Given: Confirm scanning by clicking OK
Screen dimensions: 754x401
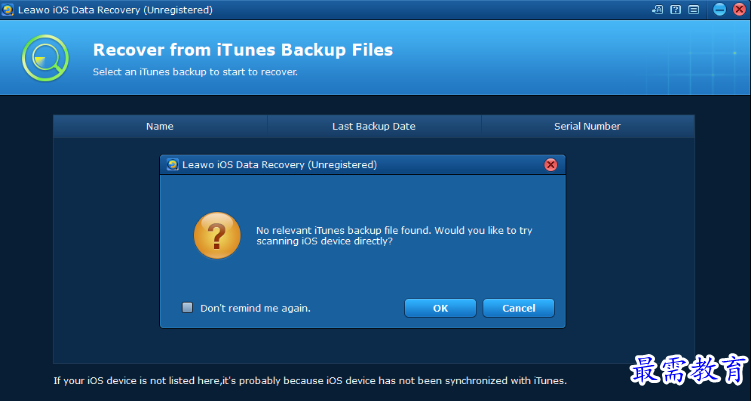Looking at the screenshot, I should point(440,308).
